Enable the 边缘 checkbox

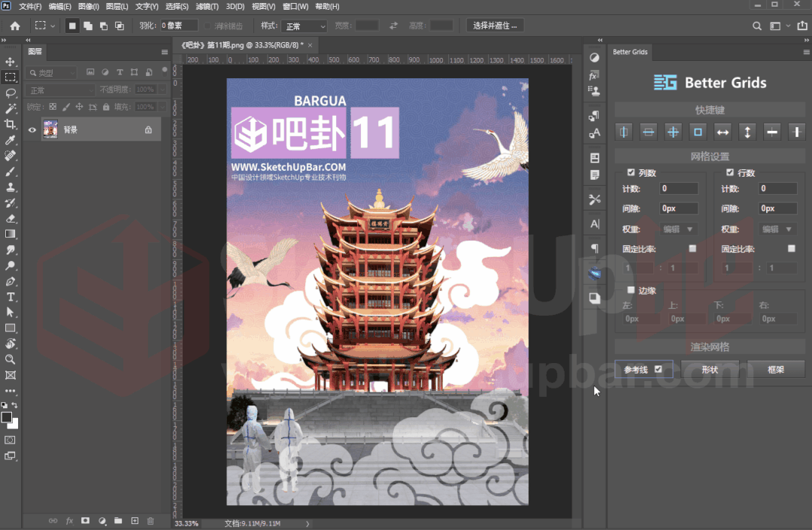[x=631, y=290]
